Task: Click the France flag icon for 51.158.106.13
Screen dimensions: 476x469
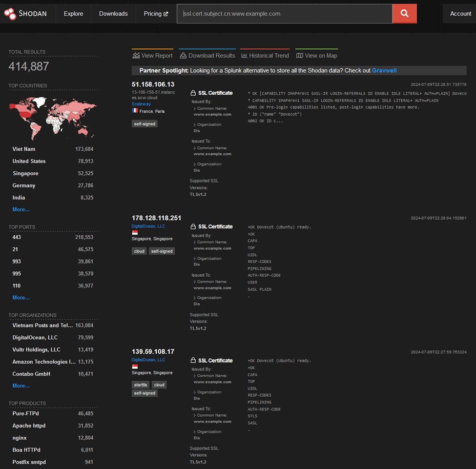Action: click(x=135, y=110)
